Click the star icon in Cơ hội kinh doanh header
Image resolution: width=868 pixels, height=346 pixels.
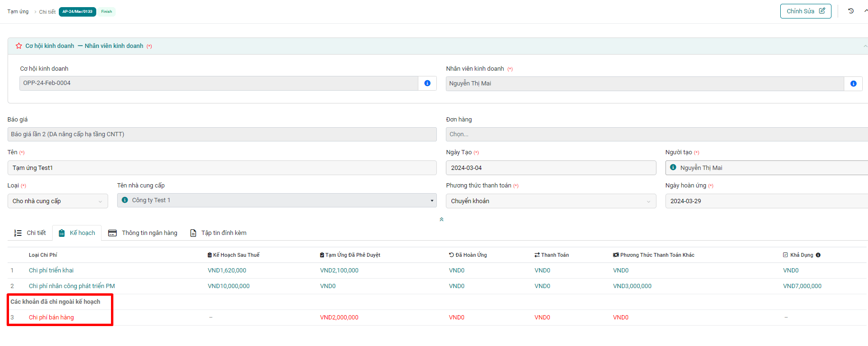point(19,46)
